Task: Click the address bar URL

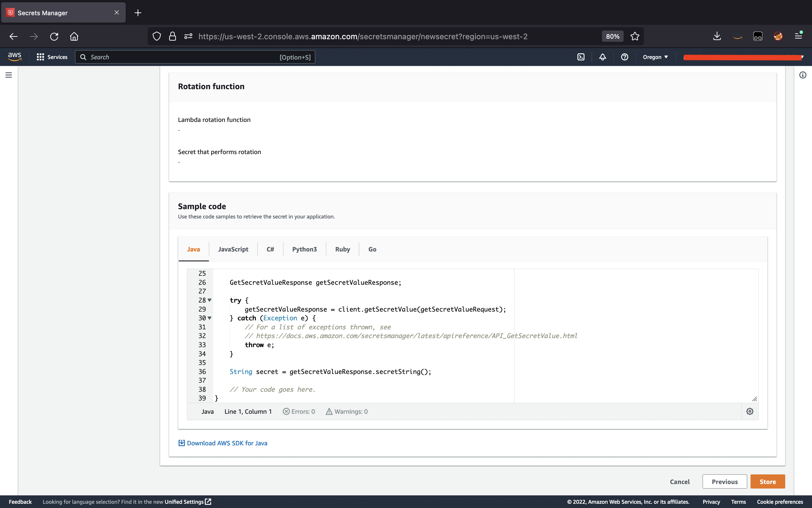Action: point(363,36)
